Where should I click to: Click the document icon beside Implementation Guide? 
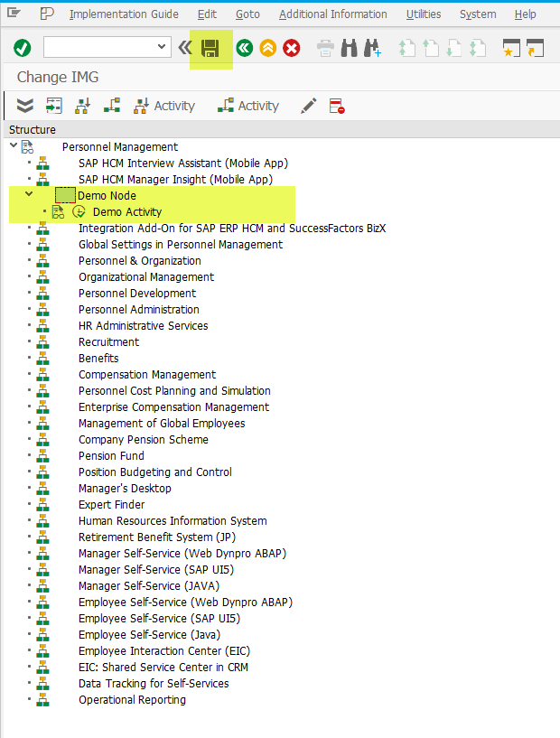point(47,14)
